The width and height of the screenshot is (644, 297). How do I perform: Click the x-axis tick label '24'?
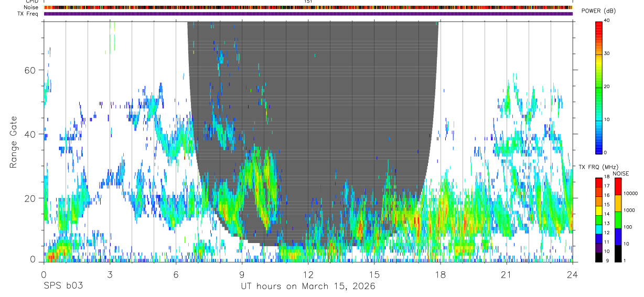tap(573, 274)
